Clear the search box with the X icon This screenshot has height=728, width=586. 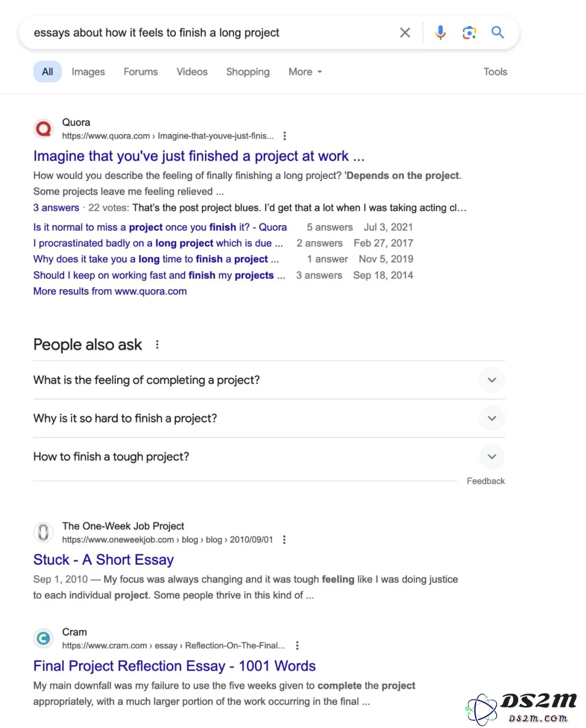405,33
